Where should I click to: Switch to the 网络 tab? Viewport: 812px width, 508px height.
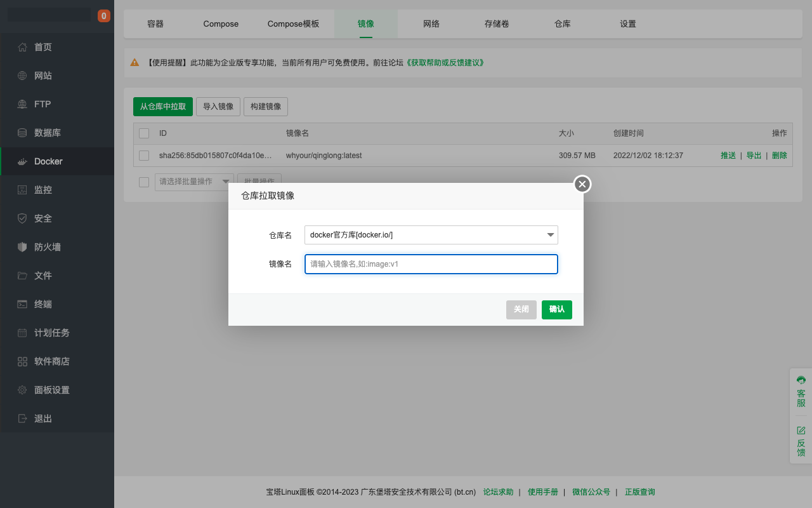pos(431,23)
